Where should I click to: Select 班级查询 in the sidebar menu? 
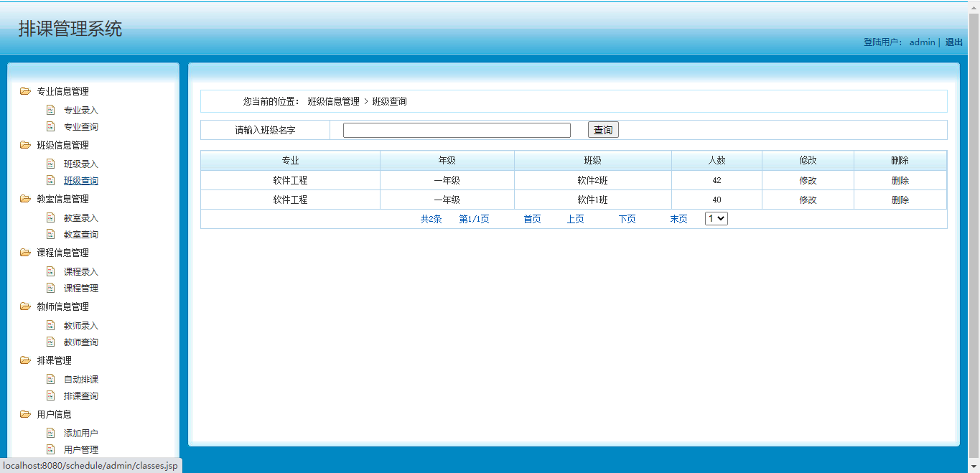[81, 180]
